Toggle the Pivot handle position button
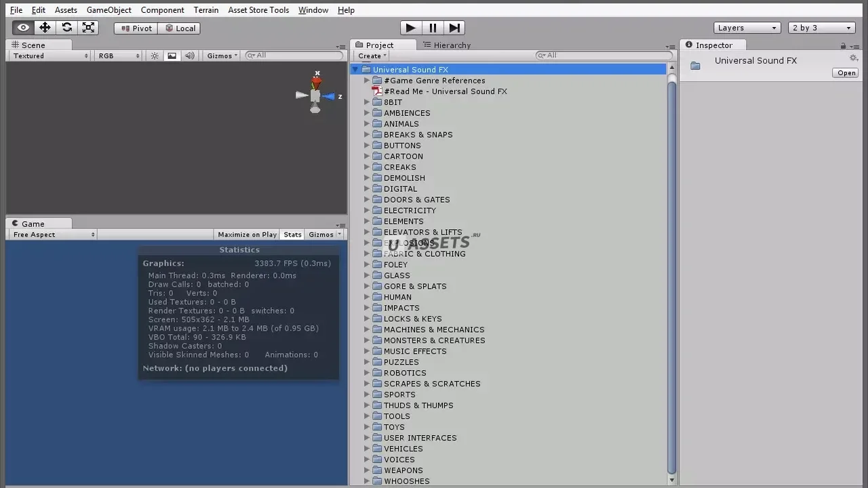Image resolution: width=868 pixels, height=488 pixels. 136,28
